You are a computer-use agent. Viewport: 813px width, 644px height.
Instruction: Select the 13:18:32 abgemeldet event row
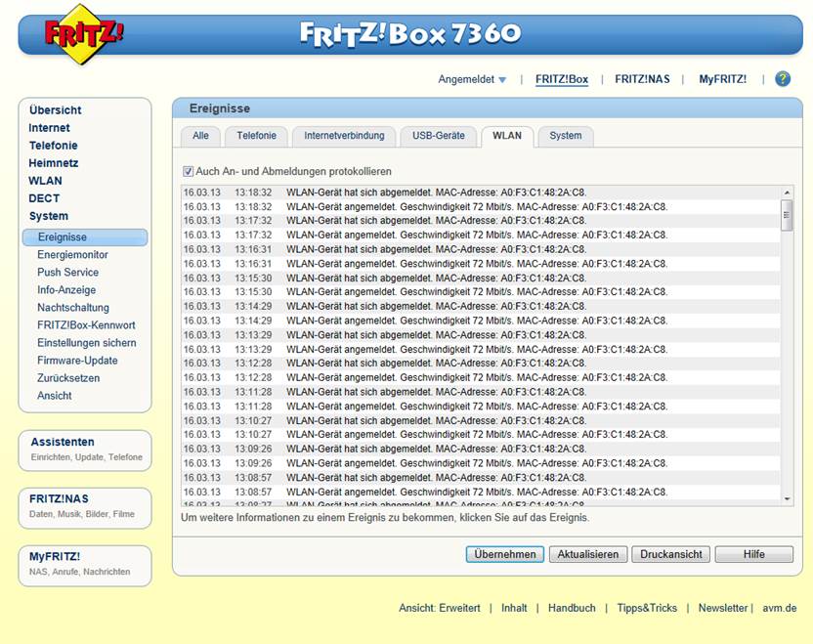pos(481,193)
